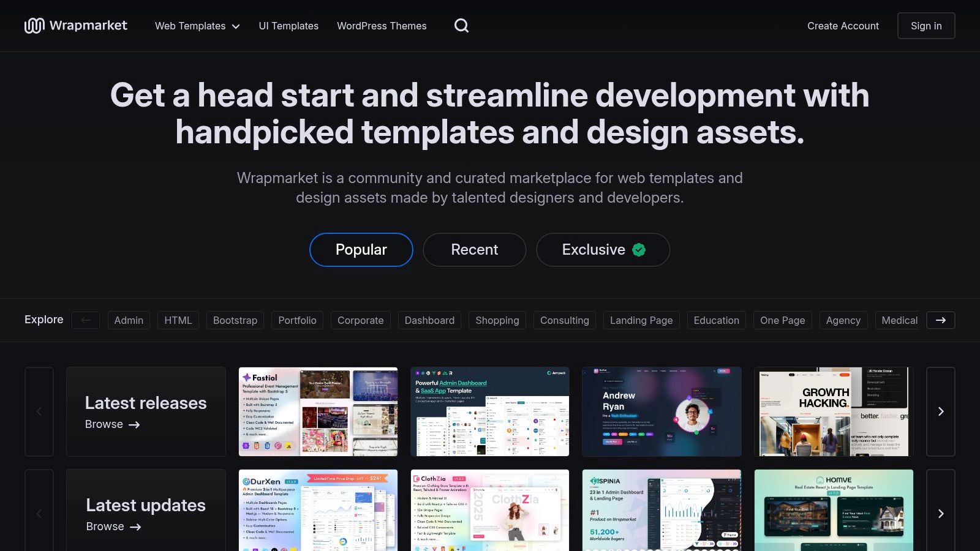
Task: Open WordPress Themes menu item
Action: [382, 26]
